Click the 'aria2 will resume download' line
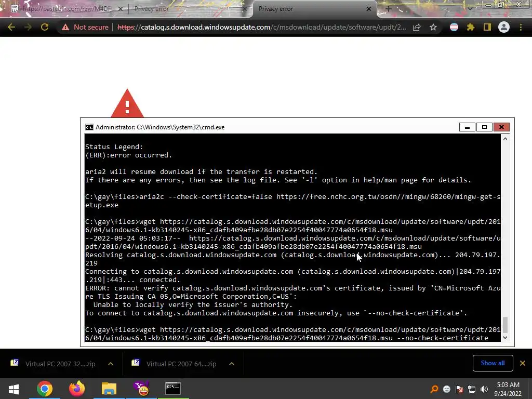 point(201,171)
